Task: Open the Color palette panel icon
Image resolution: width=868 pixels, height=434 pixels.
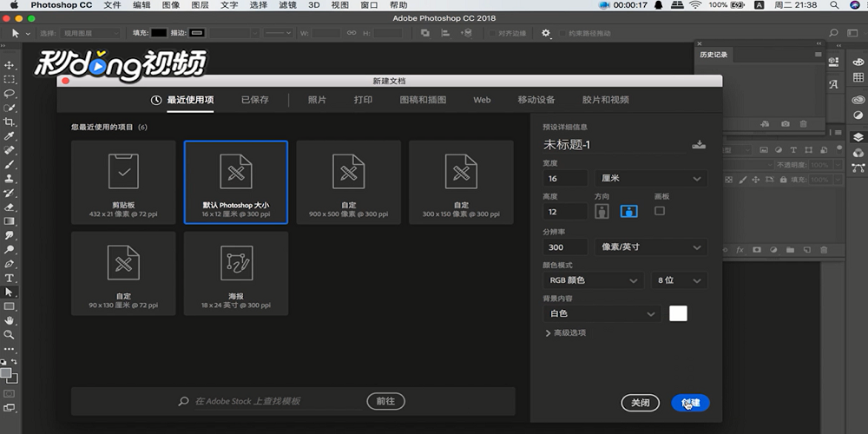Action: 858,62
